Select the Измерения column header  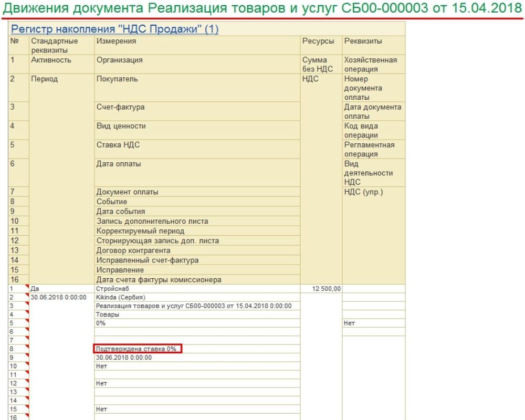tap(197, 46)
